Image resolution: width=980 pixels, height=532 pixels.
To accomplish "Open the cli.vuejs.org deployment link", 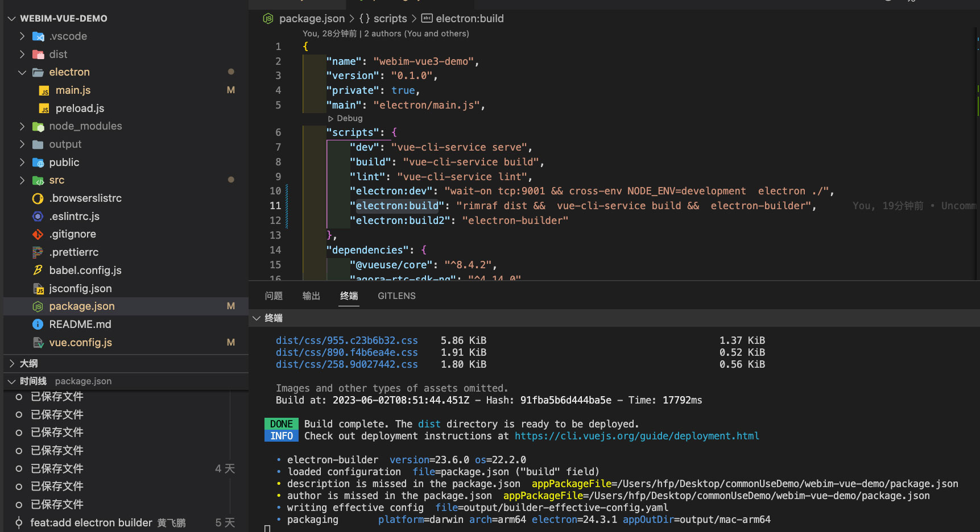I will [637, 436].
